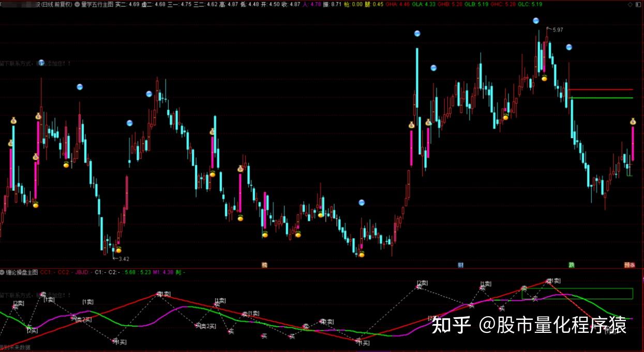Click the (日线 前复权) period label
644x352 pixels.
point(56,4)
